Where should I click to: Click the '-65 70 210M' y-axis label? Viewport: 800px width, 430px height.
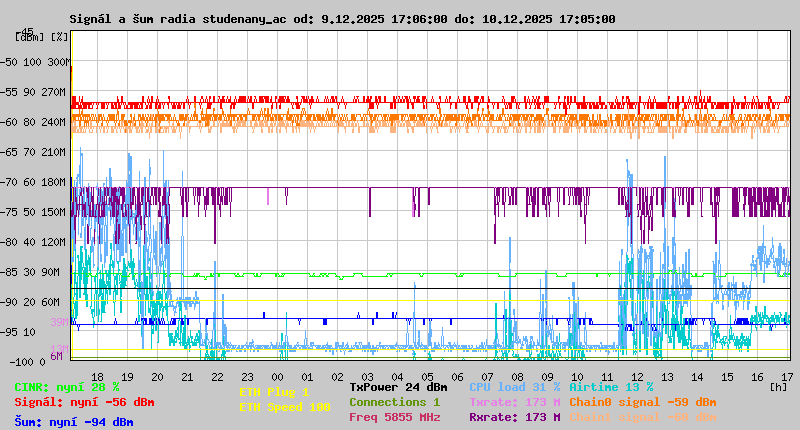33,153
